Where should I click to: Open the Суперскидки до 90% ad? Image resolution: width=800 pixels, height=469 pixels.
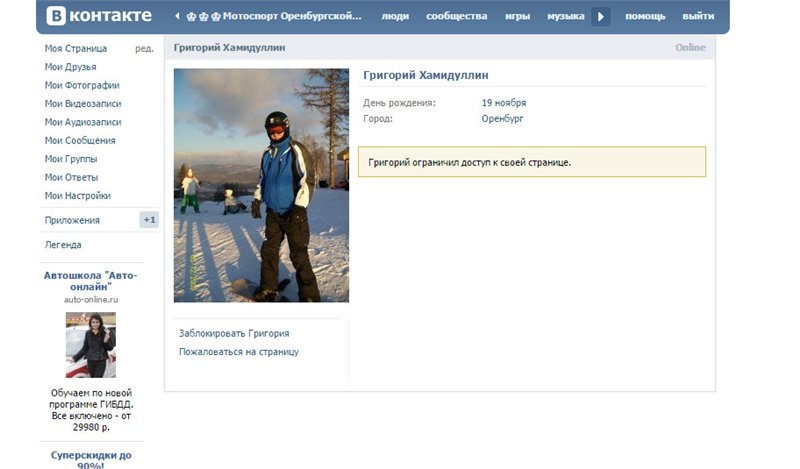(x=91, y=459)
